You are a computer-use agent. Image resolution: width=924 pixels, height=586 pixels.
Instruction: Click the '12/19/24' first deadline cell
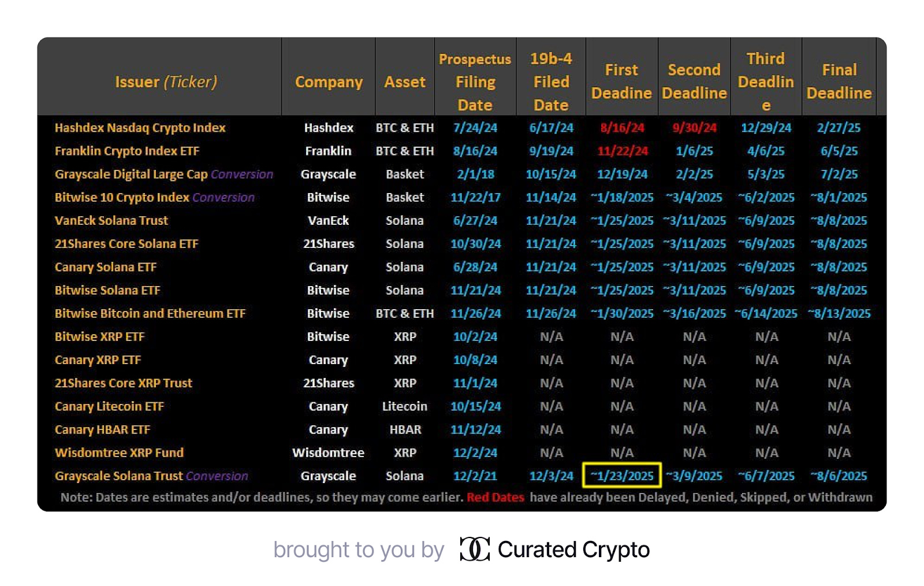[x=622, y=174]
